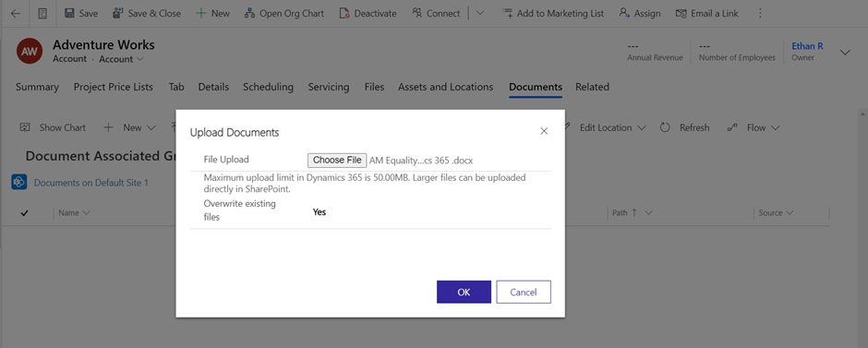The width and height of the screenshot is (868, 348).
Task: Check the select-all checkmark in grid header
Action: pos(24,213)
